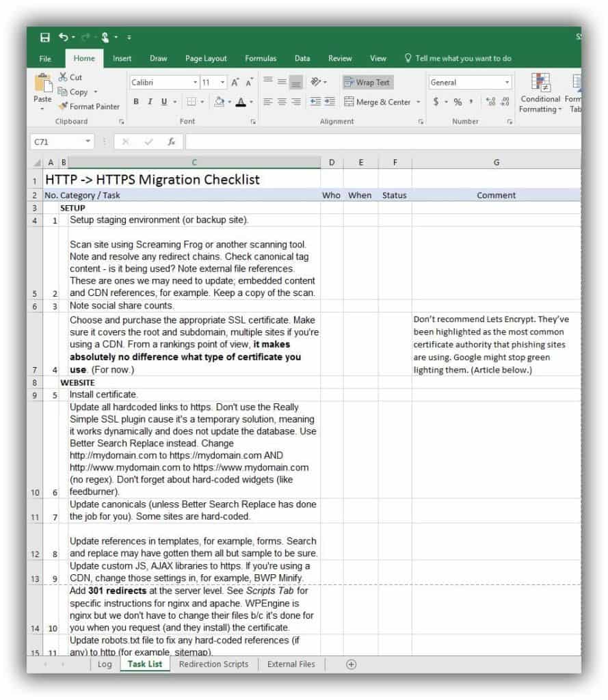Screen dimensions: 608x700
Task: Toggle Italic formatting
Action: point(150,102)
